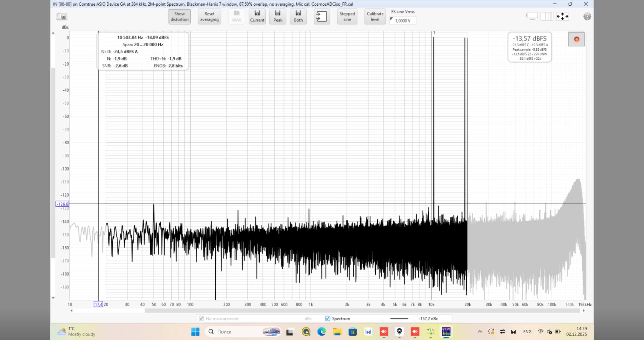This screenshot has height=340, width=644.
Task: Toggle the No measurement checkbox
Action: (x=201, y=319)
